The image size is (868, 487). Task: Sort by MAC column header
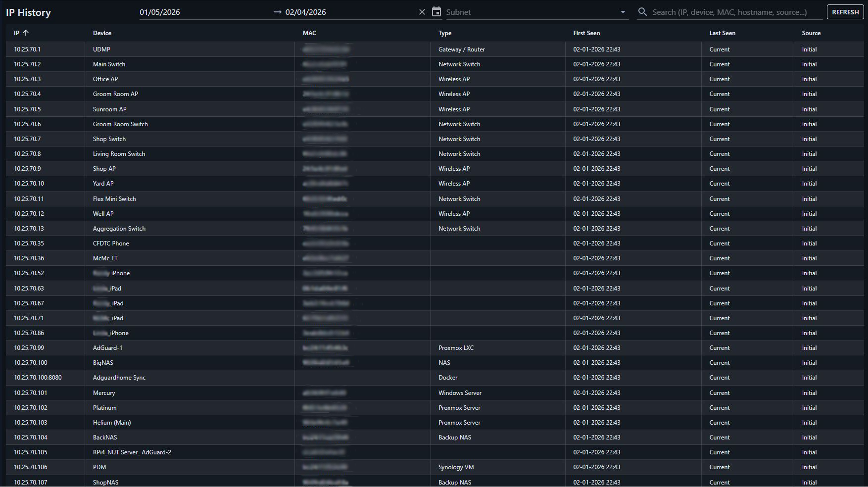point(309,33)
